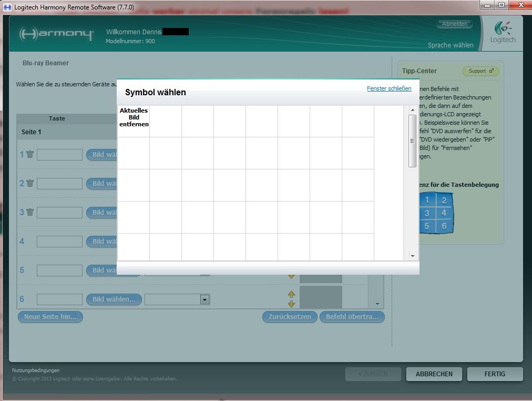Click the label field for button 6
The image size is (532, 401).
click(60, 299)
